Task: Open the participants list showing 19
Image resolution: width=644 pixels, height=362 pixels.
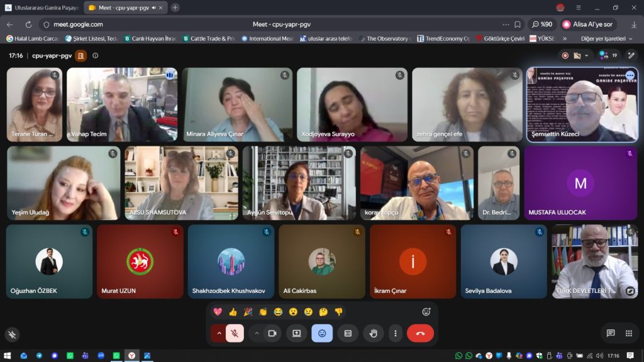Action: pyautogui.click(x=609, y=55)
